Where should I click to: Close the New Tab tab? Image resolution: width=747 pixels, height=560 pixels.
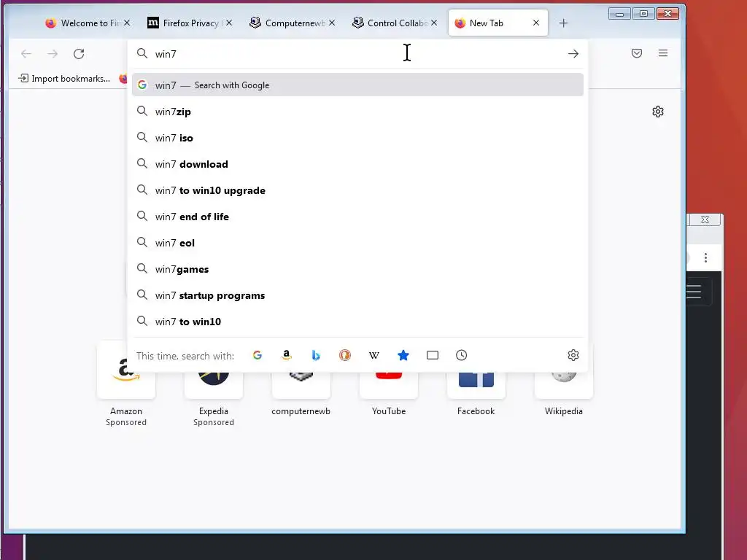click(x=536, y=23)
